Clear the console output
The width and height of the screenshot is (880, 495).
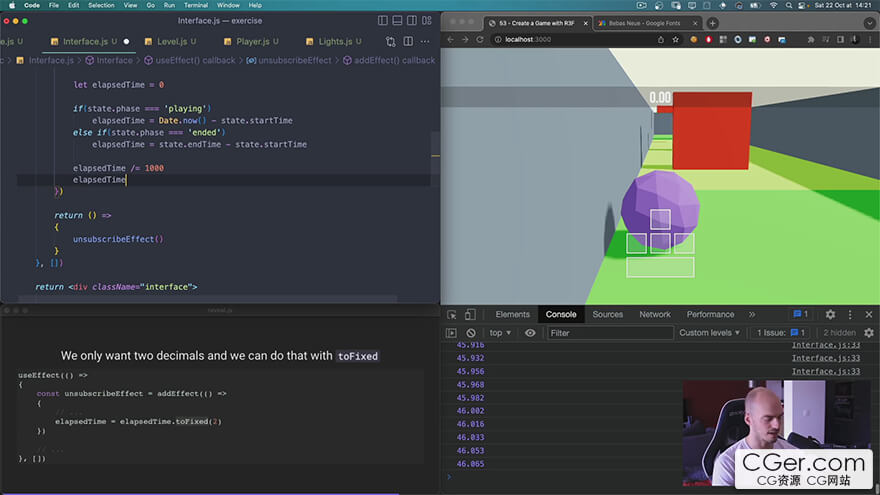[x=471, y=333]
